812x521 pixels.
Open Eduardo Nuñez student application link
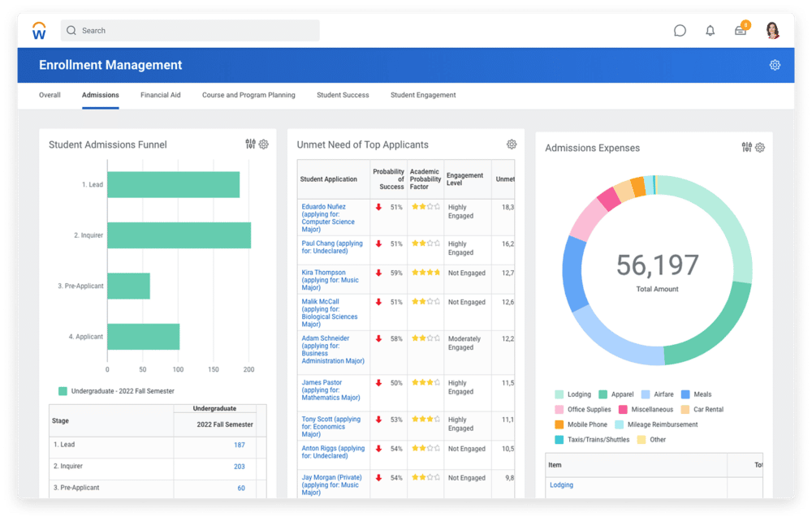click(327, 217)
